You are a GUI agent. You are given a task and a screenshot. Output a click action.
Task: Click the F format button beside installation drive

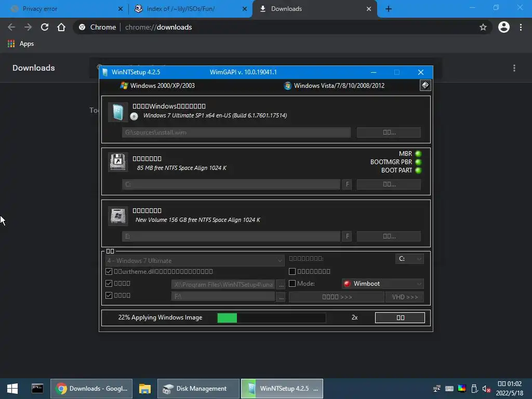(x=347, y=236)
